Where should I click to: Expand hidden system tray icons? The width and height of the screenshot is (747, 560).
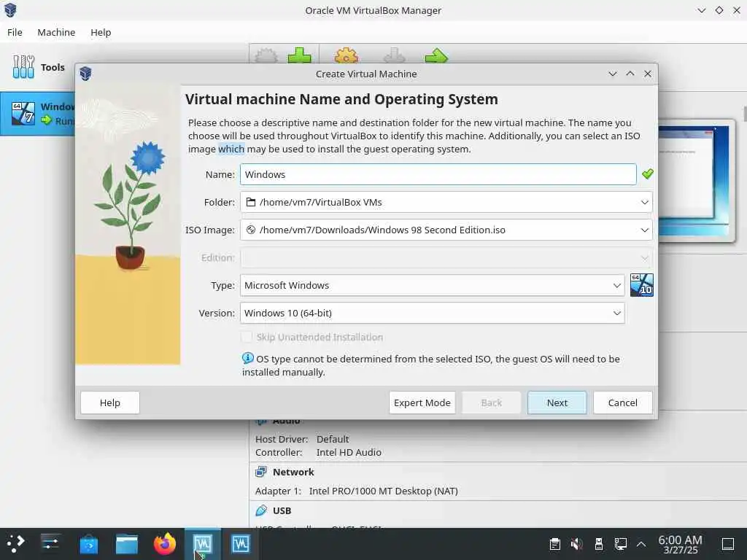pos(641,544)
